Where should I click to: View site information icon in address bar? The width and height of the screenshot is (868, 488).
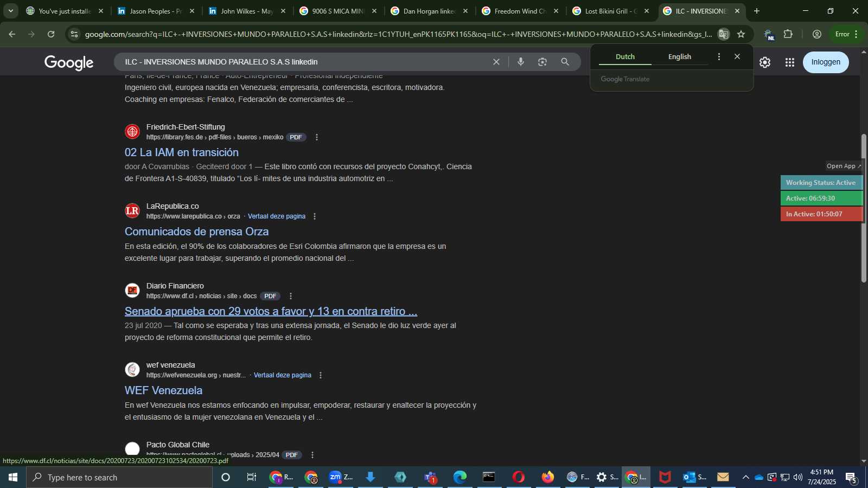pos(74,34)
